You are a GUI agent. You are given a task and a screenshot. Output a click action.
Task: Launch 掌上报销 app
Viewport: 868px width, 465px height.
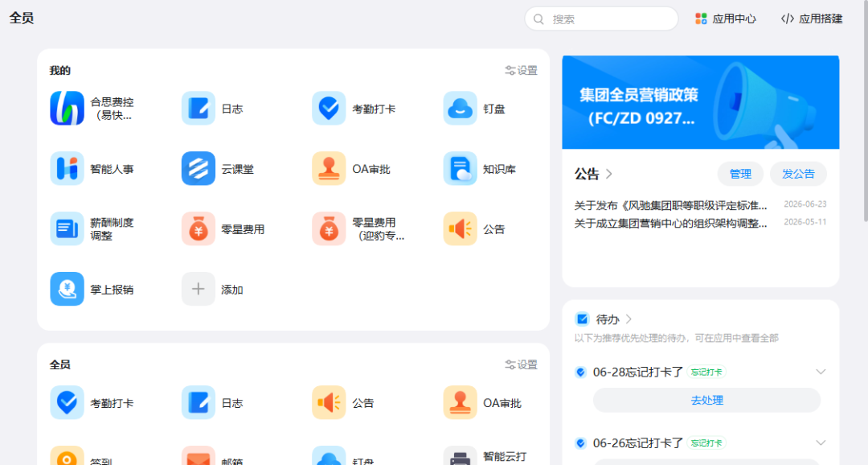67,289
